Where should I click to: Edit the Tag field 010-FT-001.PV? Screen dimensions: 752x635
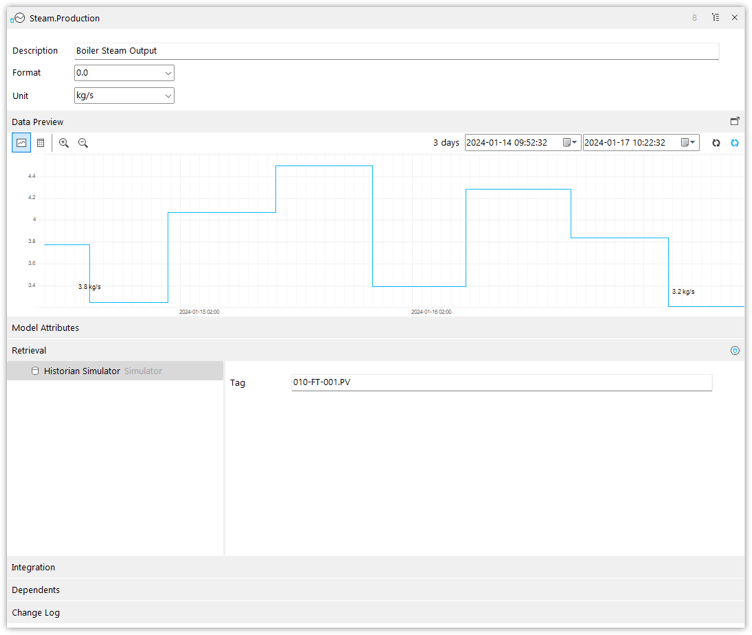pyautogui.click(x=502, y=383)
